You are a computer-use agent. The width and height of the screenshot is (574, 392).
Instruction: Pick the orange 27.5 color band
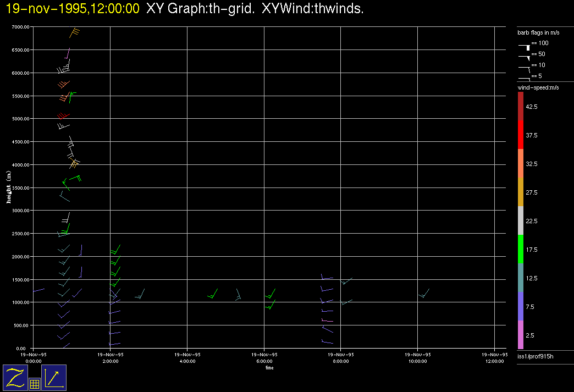click(x=521, y=192)
